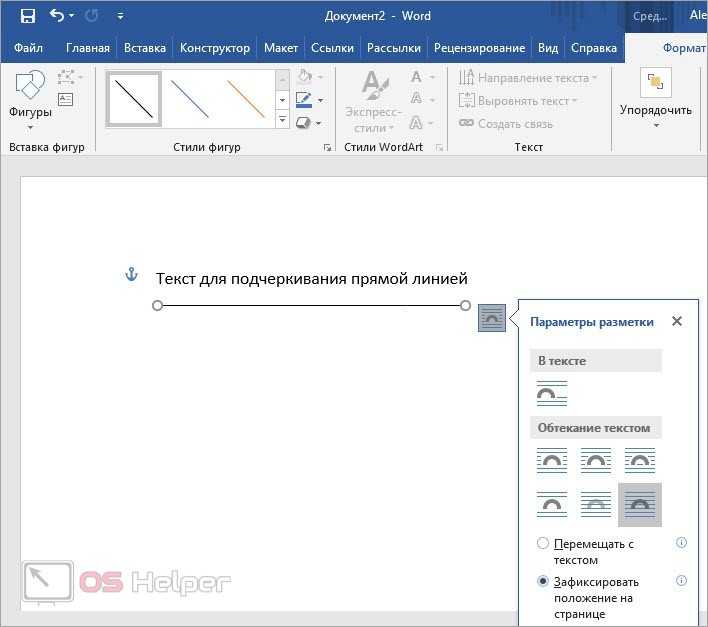Image resolution: width=708 pixels, height=627 pixels.
Task: Open the Стили фигур dialog launcher
Action: [x=328, y=147]
